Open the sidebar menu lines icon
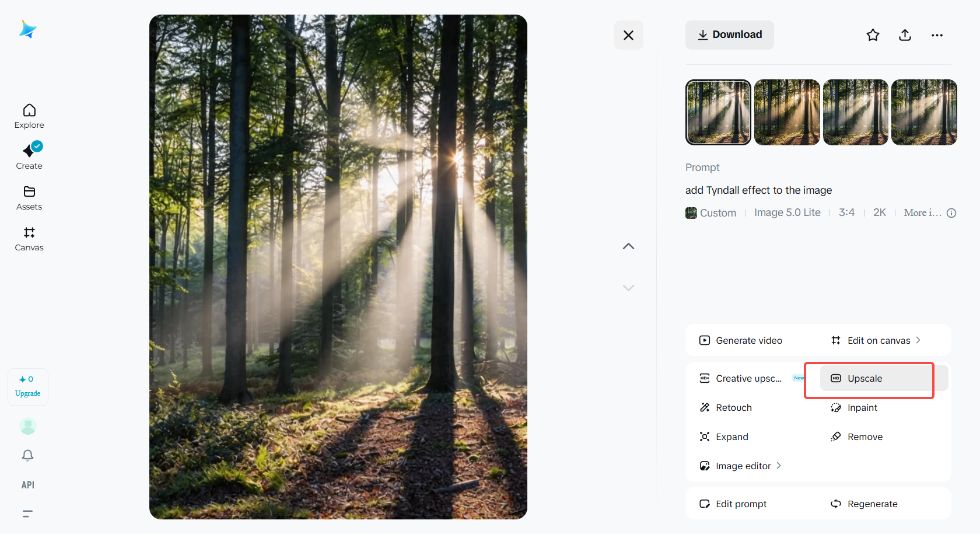Viewport: 980px width, 534px height. (x=27, y=514)
